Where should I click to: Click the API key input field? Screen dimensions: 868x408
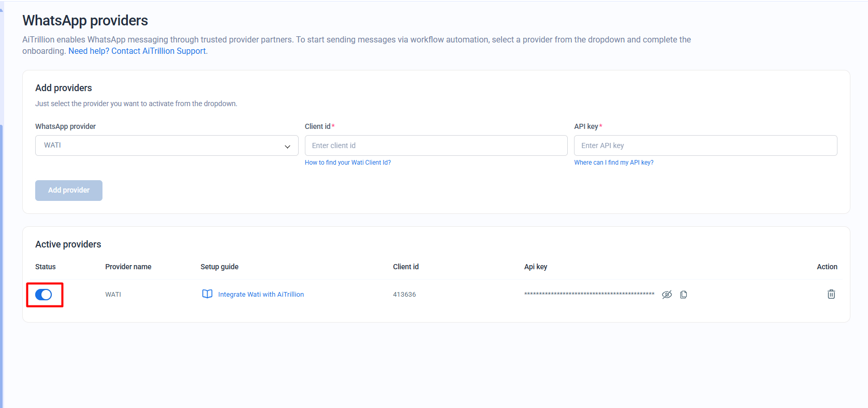705,145
